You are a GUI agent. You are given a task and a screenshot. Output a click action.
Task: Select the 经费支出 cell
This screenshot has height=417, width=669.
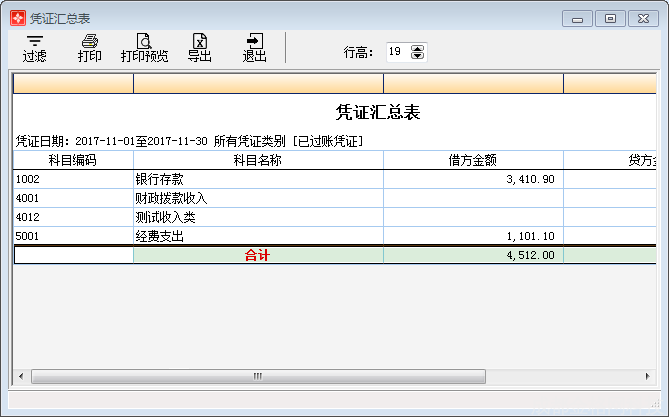pos(258,236)
